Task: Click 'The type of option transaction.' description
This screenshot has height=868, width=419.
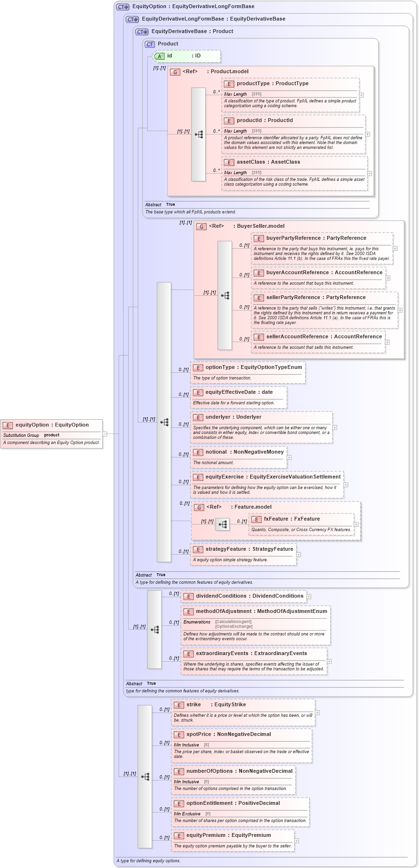Action: (222, 378)
